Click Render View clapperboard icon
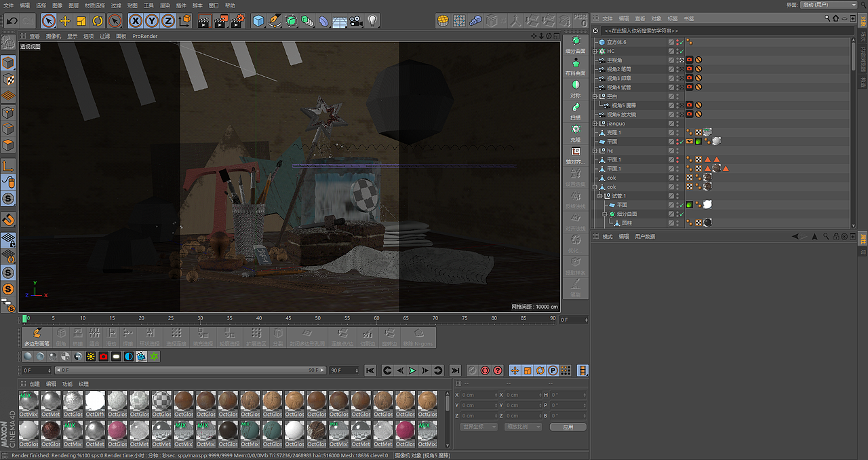Screen dimensions: 868x460 [x=204, y=21]
